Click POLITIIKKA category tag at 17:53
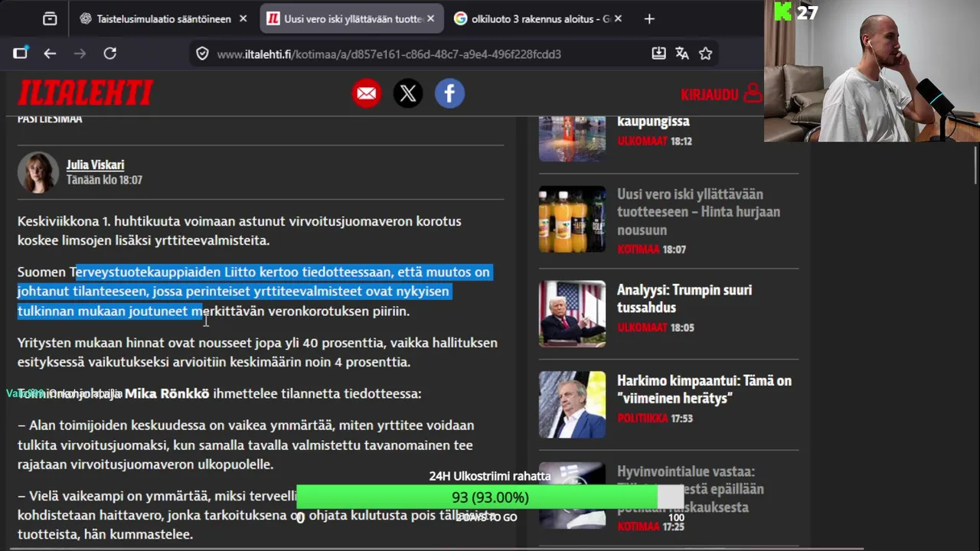 tap(643, 419)
